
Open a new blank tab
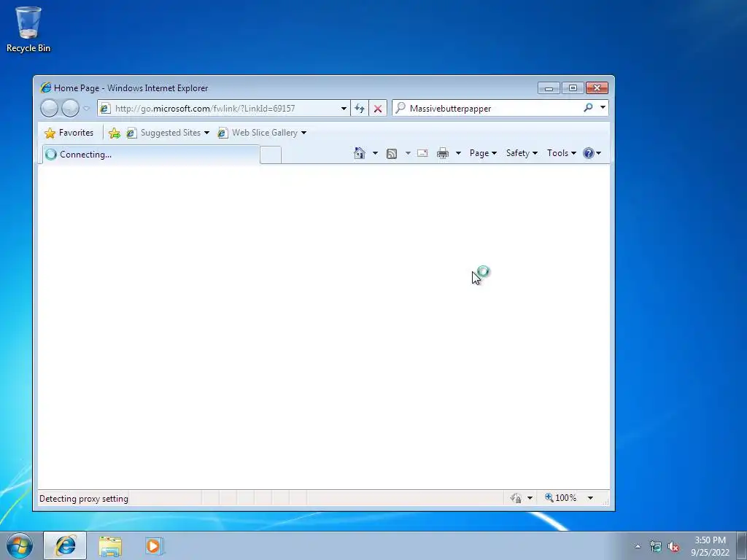(x=271, y=155)
